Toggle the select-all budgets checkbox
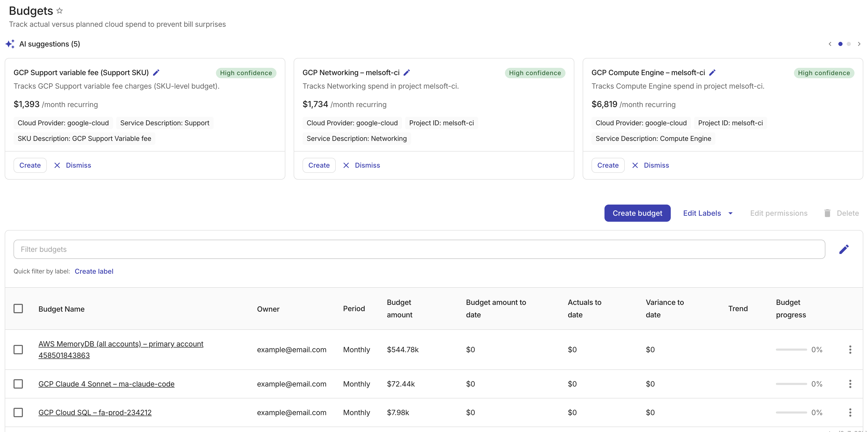This screenshot has height=432, width=868. pyautogui.click(x=18, y=309)
